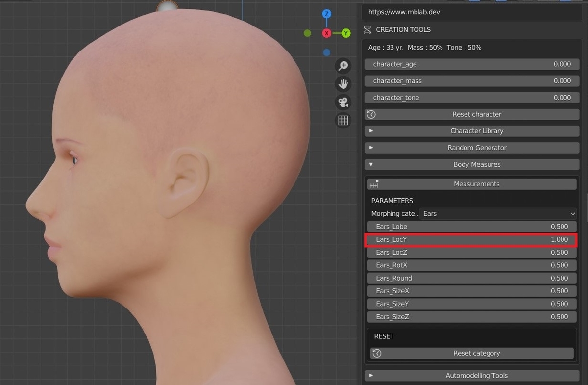The width and height of the screenshot is (588, 385).
Task: Click the green Y axis gizmo handle
Action: tap(346, 33)
